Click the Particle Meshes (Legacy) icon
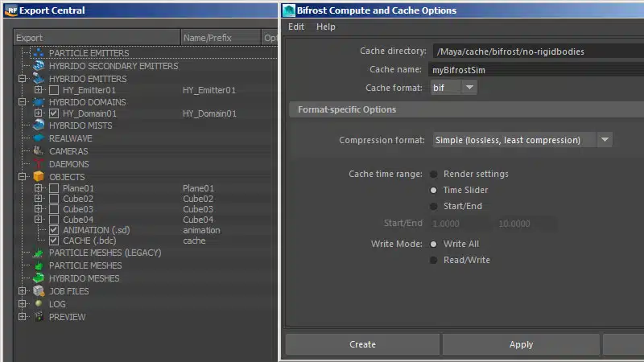 [38, 253]
